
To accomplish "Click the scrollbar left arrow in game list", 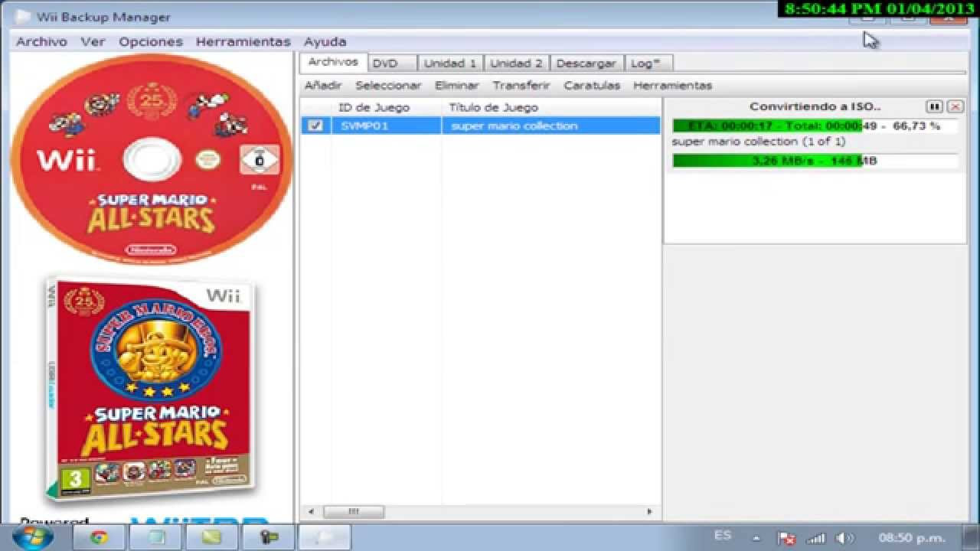I will pos(311,511).
